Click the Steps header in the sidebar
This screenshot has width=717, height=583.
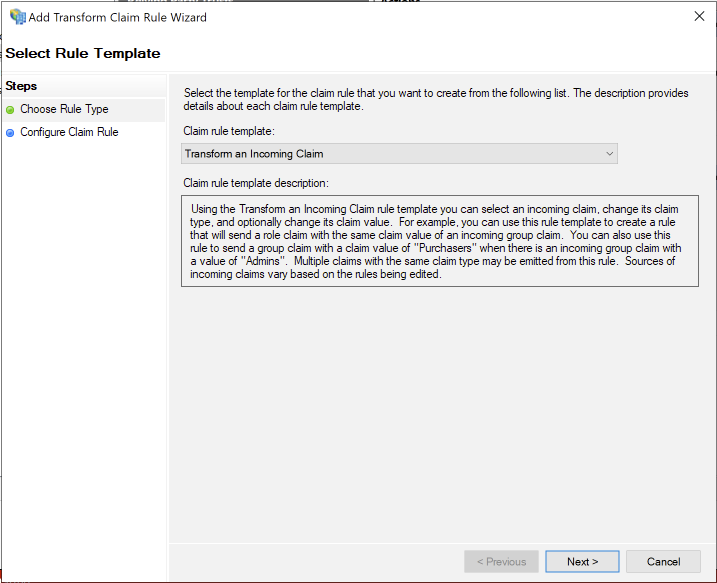click(x=21, y=87)
